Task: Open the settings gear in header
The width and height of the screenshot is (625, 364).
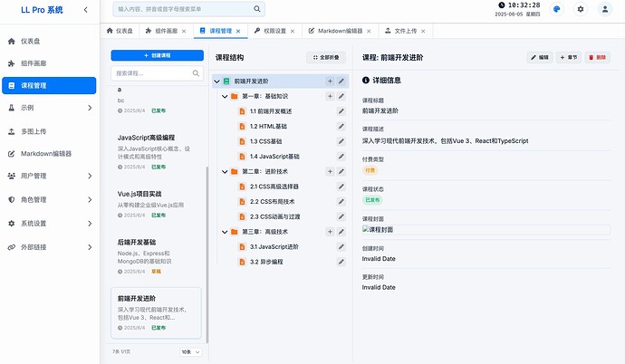Action: pos(581,9)
